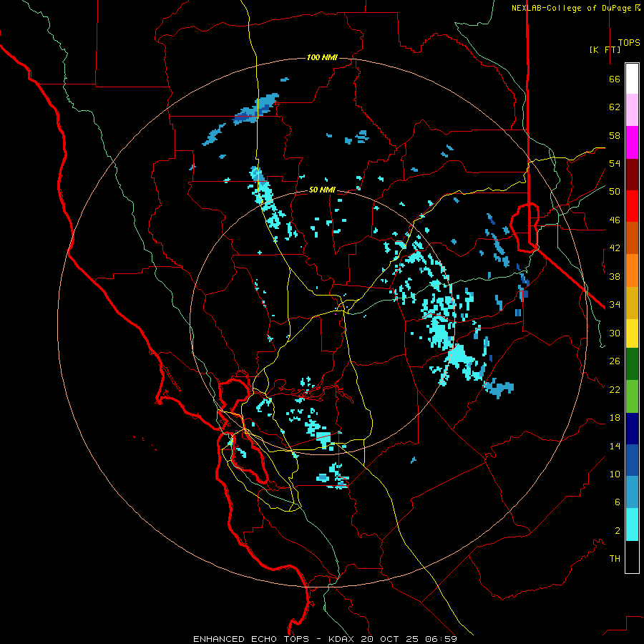Click the 10 value on the legend

point(615,474)
